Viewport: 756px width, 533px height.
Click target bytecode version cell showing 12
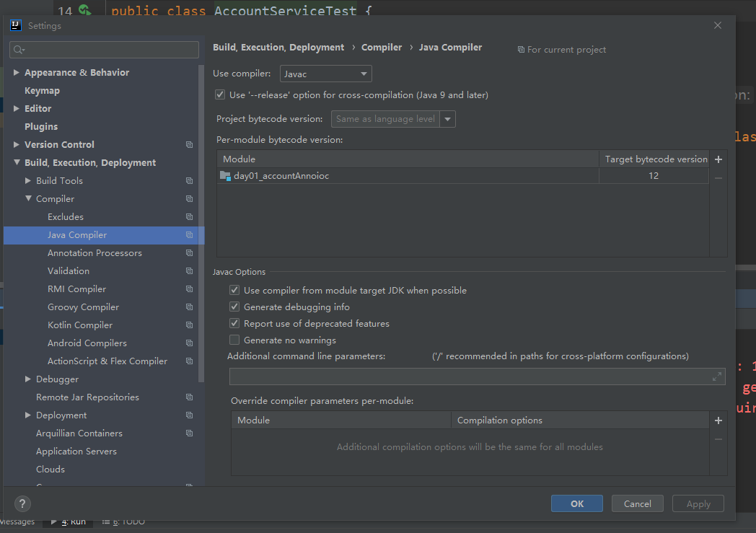point(654,176)
